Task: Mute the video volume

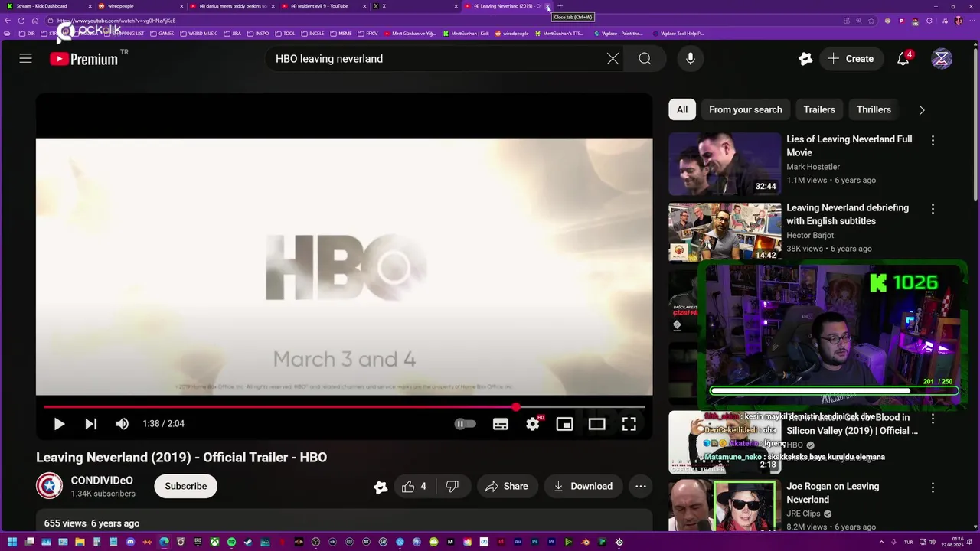Action: tap(122, 424)
